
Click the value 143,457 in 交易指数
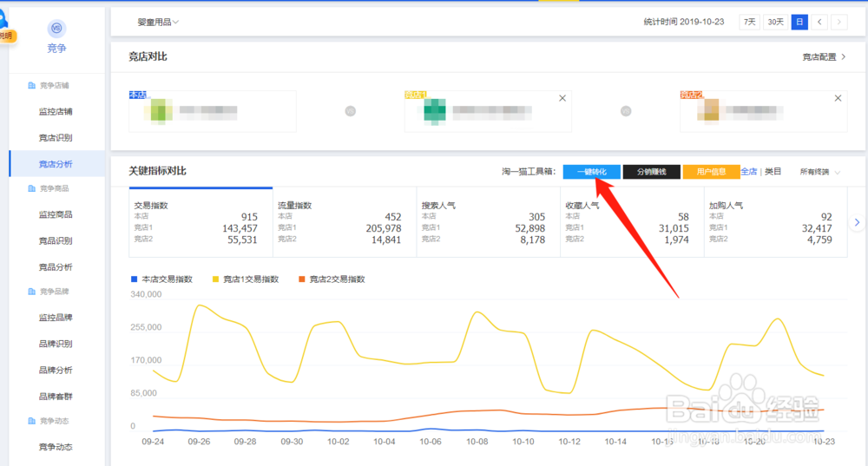tap(240, 228)
